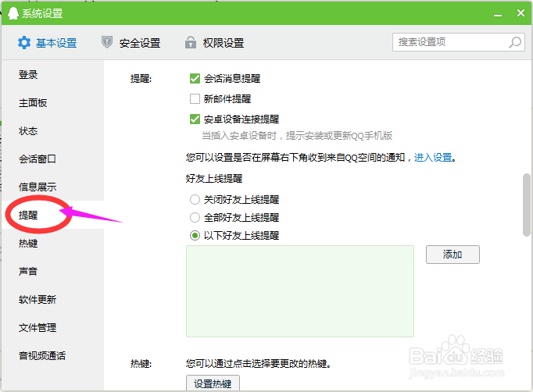Go to 声音 in the sidebar
Viewport: 533px width, 392px height.
coord(28,272)
